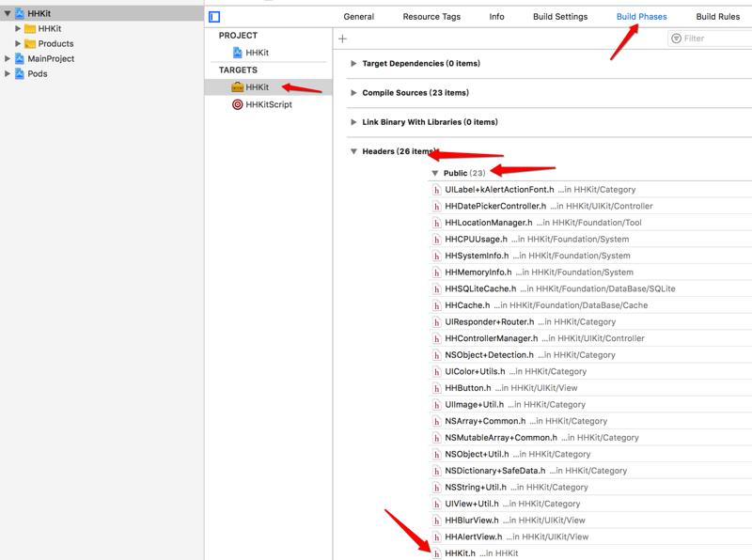The width and height of the screenshot is (752, 560).
Task: Click header icon of HHCache.h
Action: point(436,305)
